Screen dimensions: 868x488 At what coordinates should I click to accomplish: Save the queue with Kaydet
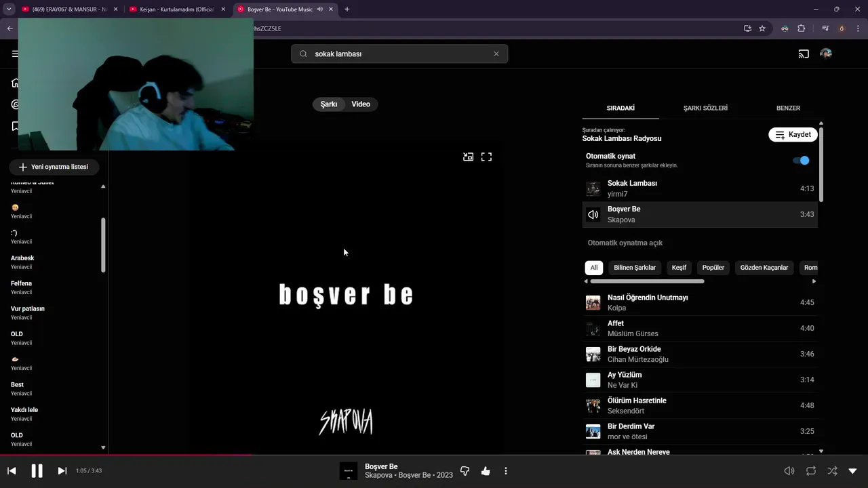click(793, 134)
